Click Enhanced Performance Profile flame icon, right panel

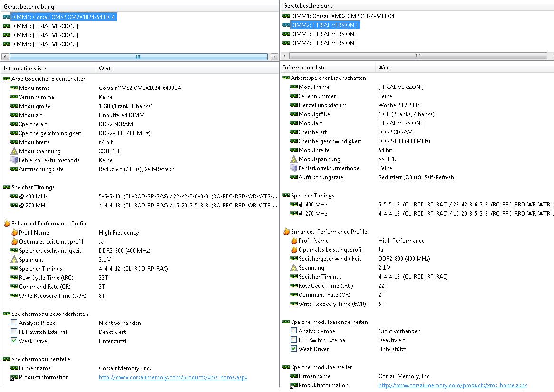pos(286,232)
